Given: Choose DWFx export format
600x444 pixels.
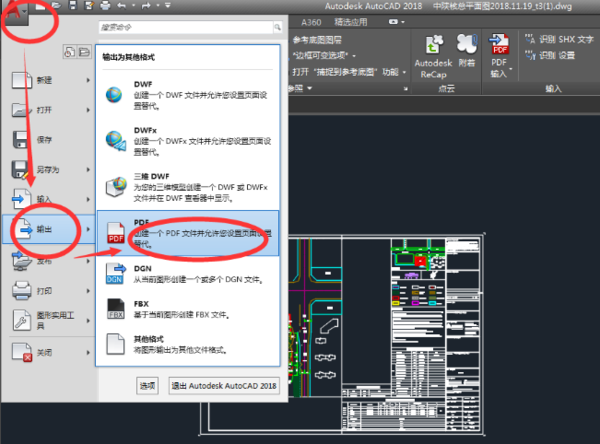Looking at the screenshot, I should [188, 141].
